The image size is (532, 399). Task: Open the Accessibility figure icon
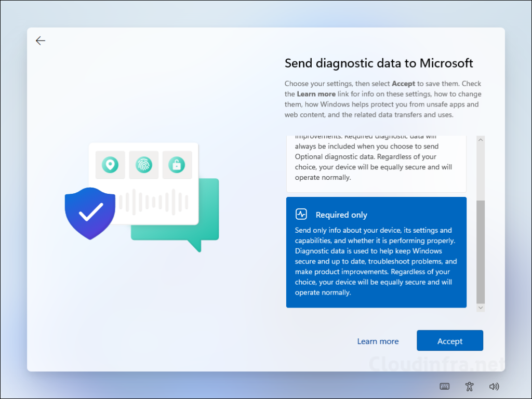[x=470, y=386]
